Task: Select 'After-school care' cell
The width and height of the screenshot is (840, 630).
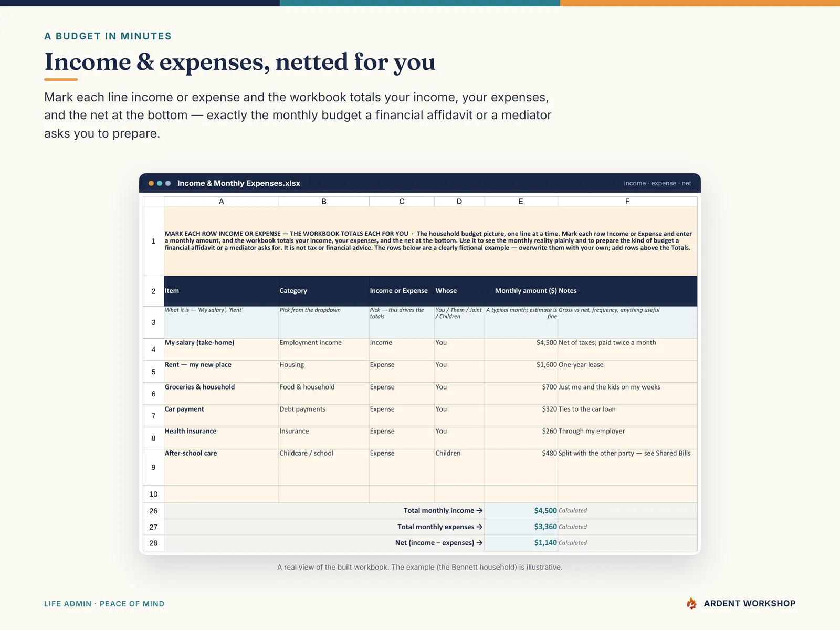Action: [221, 467]
